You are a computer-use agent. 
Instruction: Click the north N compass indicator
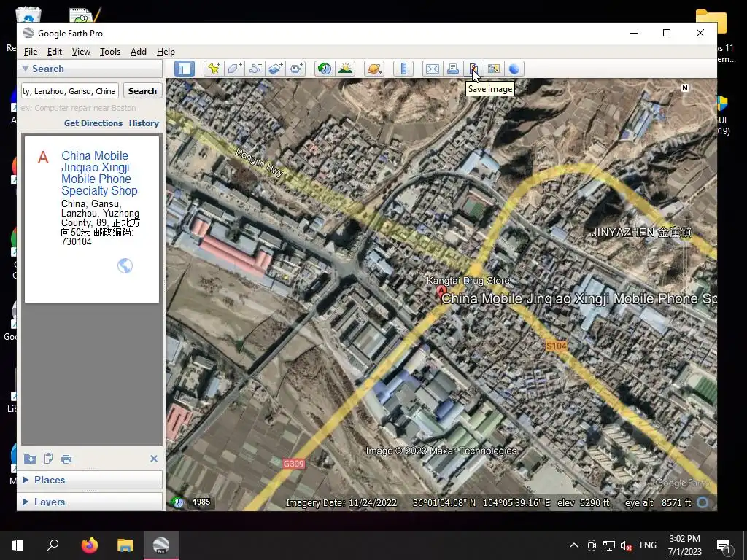[684, 87]
